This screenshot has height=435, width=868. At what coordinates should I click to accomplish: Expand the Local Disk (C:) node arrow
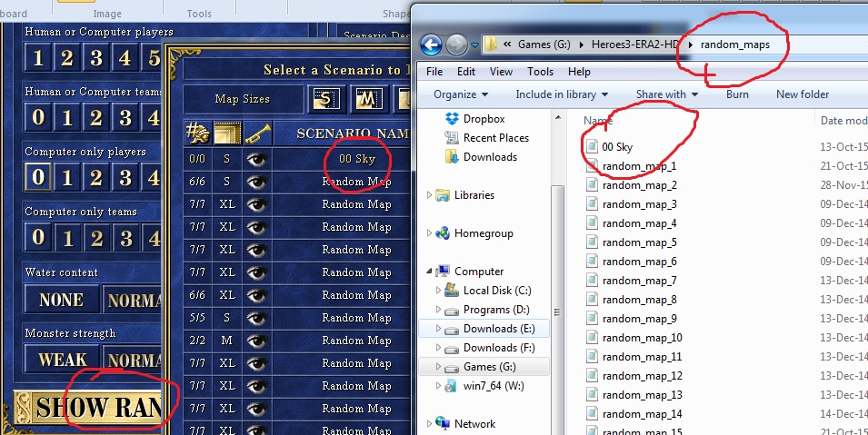pyautogui.click(x=438, y=290)
